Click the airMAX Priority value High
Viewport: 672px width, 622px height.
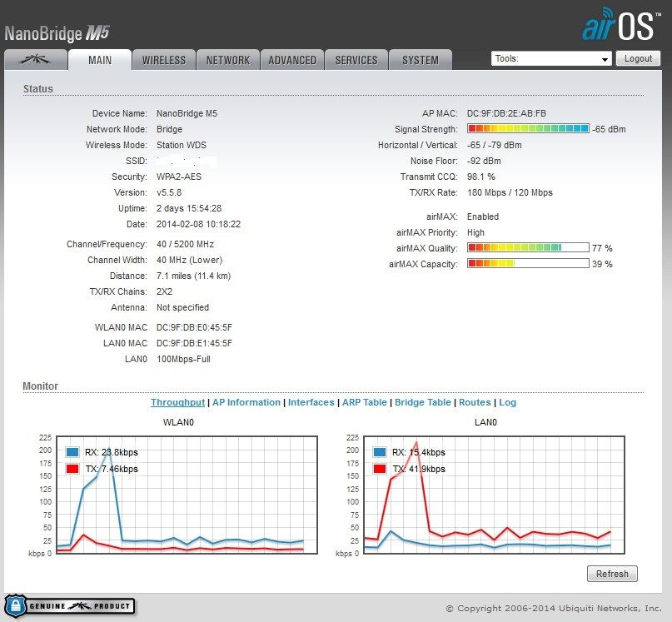pyautogui.click(x=475, y=232)
